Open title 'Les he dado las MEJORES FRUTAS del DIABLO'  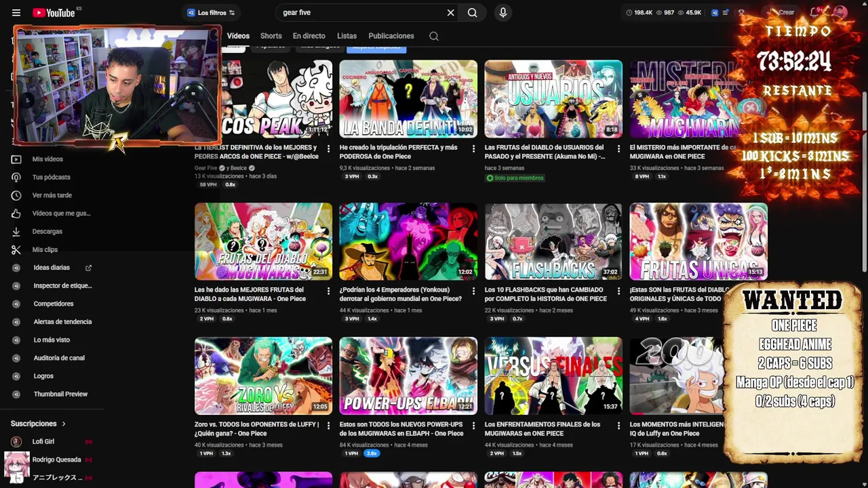pyautogui.click(x=250, y=294)
